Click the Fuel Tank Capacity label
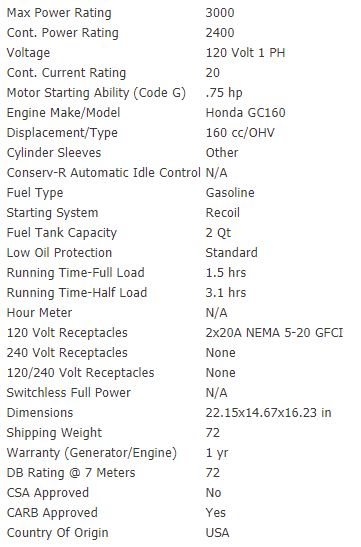This screenshot has width=361, height=547. (x=62, y=233)
